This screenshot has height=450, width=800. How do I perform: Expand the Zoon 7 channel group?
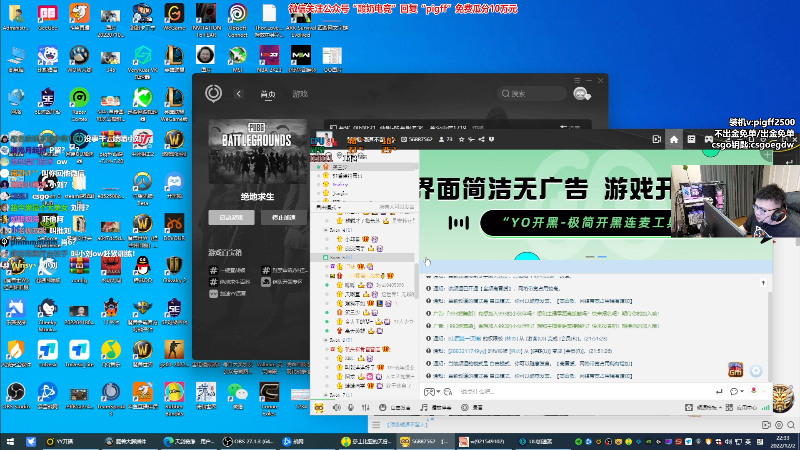pos(326,395)
